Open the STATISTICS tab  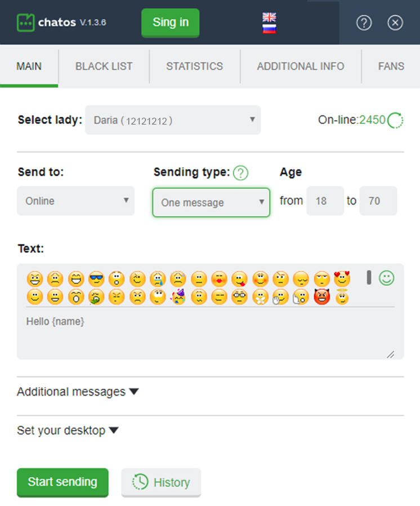tap(194, 66)
